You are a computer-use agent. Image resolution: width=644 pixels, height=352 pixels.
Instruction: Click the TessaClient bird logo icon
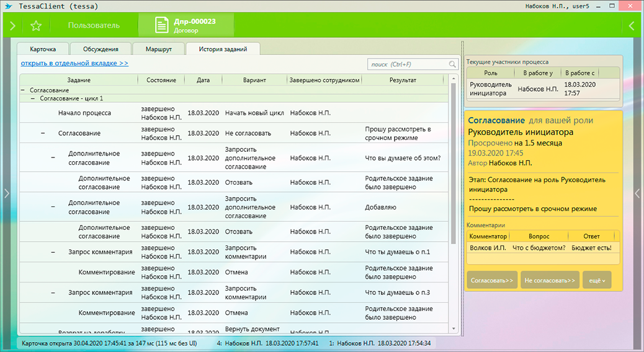pos(8,6)
